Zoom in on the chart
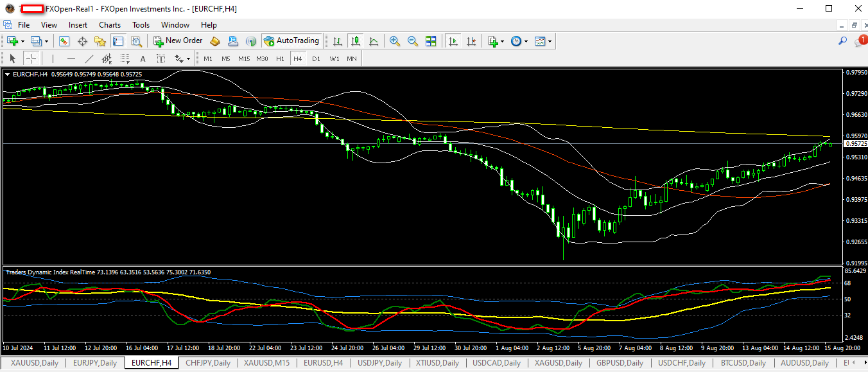 click(394, 41)
